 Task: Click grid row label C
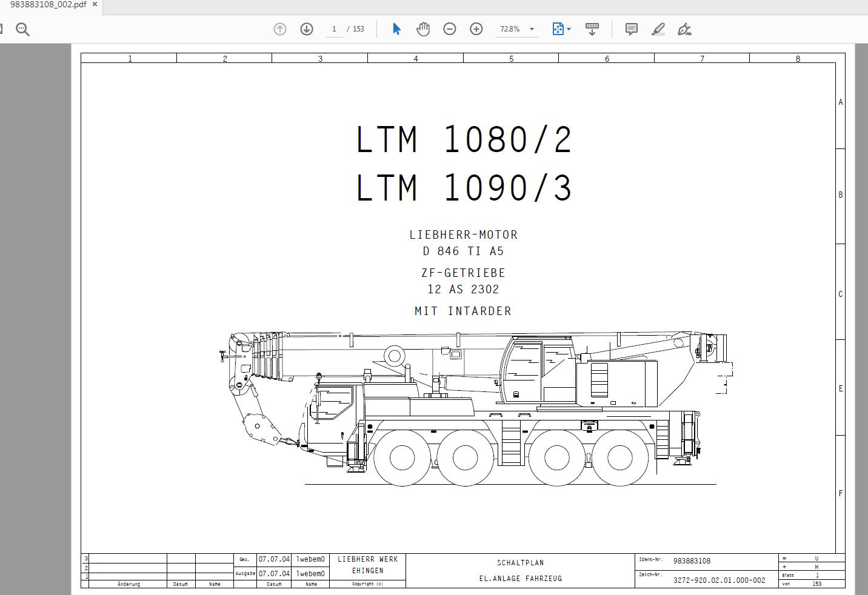tap(841, 294)
